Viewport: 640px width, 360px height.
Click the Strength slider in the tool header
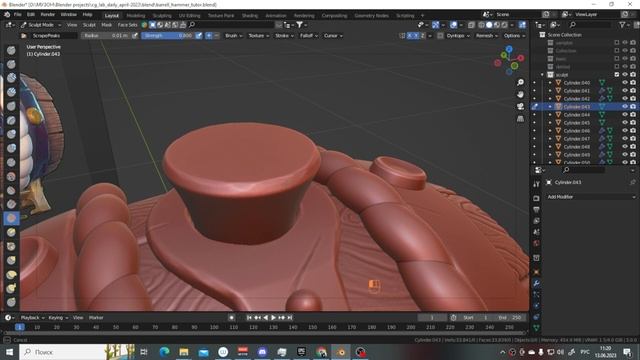coord(167,36)
